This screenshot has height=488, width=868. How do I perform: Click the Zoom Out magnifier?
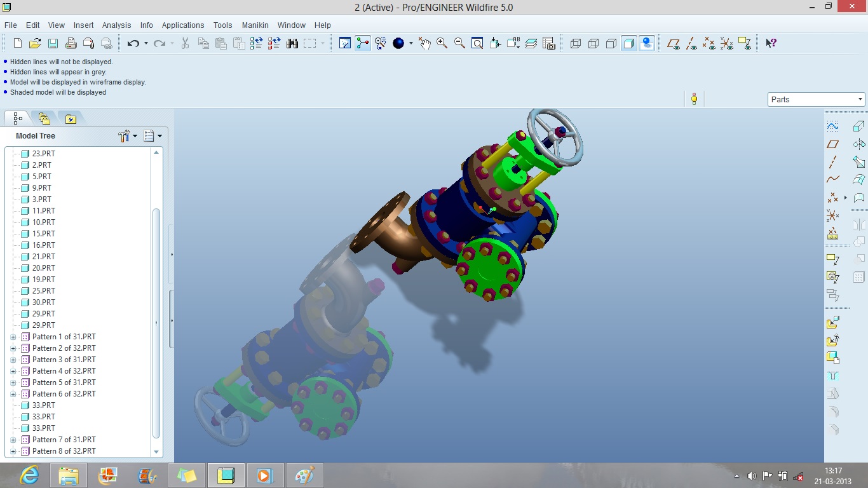(459, 43)
